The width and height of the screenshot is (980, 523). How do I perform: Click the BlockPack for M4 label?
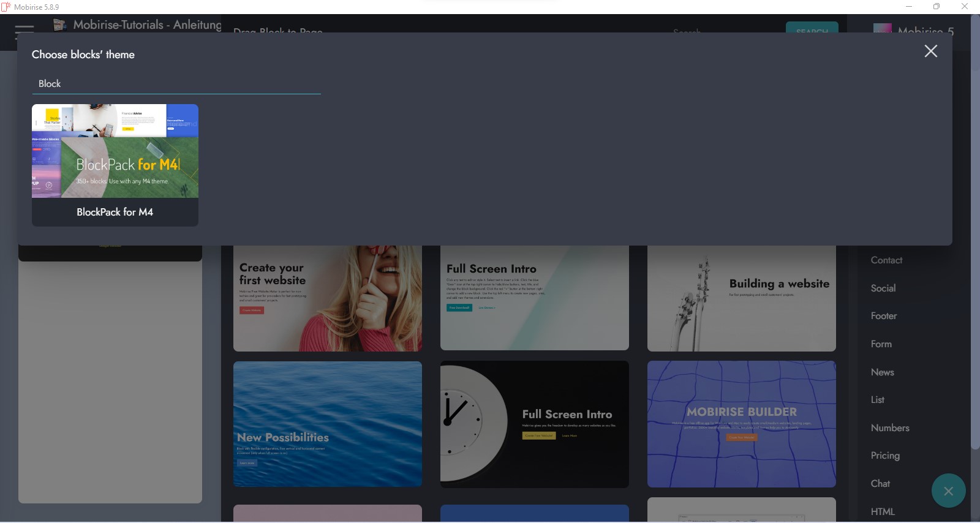(x=115, y=212)
